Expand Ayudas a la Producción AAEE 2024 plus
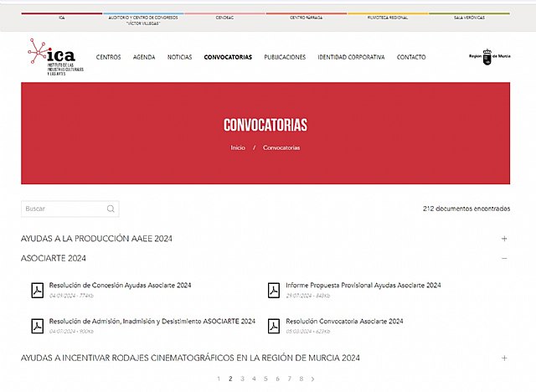The height and width of the screenshot is (392, 536). [x=504, y=239]
